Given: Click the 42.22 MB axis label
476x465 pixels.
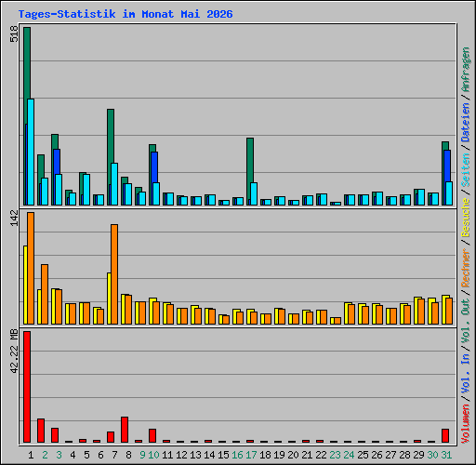Looking at the screenshot, I should 14,352.
